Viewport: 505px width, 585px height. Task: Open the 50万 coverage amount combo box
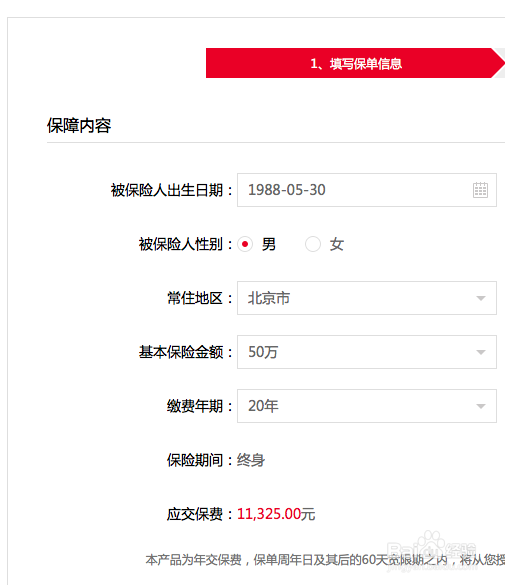point(367,352)
